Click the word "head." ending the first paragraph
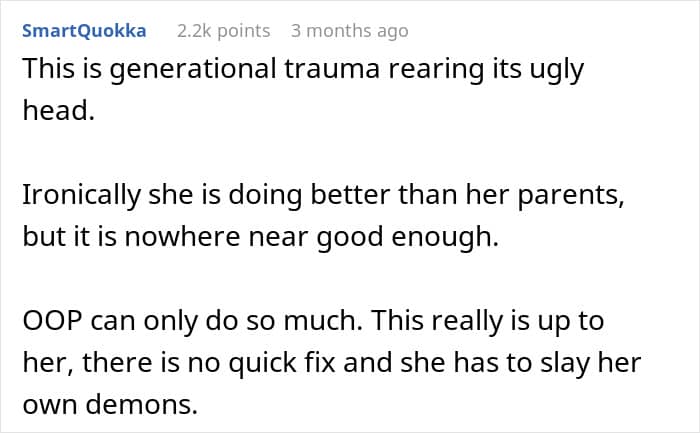This screenshot has height=433, width=700. 57,112
